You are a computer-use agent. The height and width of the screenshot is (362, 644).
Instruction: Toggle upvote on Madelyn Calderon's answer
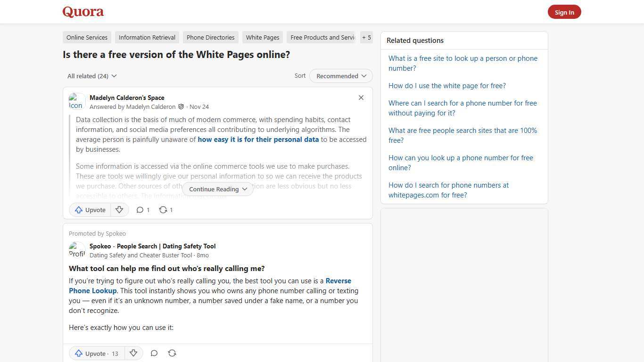click(90, 210)
